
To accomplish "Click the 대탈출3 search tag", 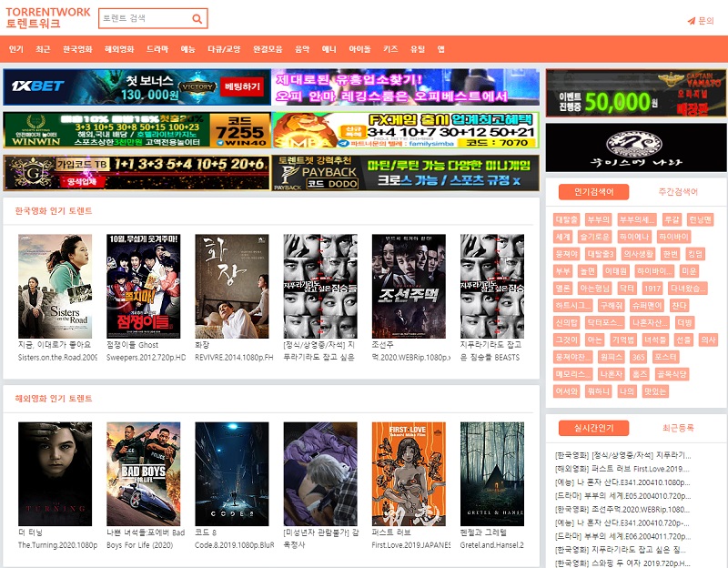I will 601,254.
